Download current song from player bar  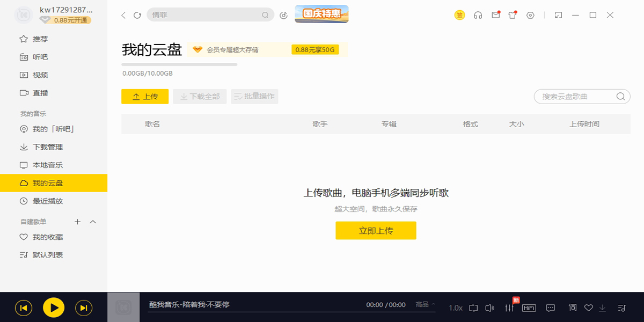point(602,308)
